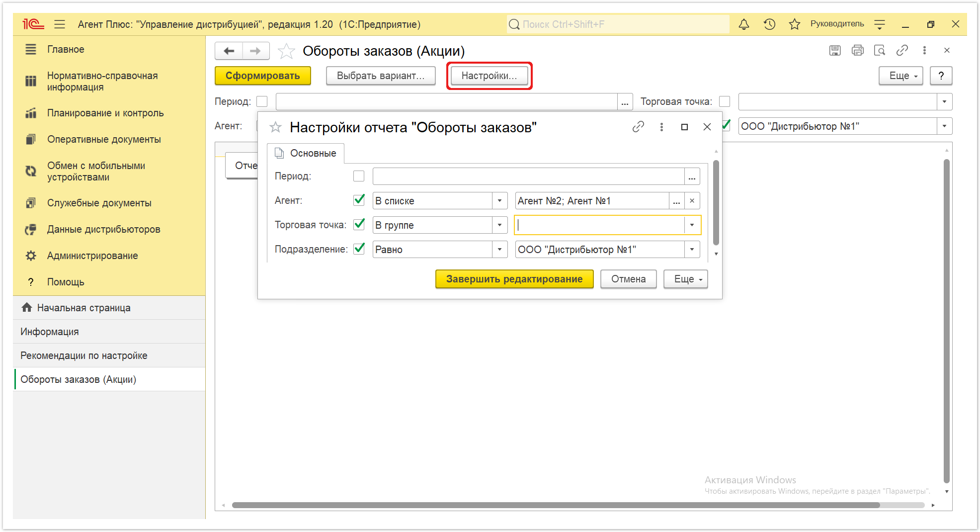980x532 pixels.
Task: Click Выбрать вариант button
Action: 381,76
